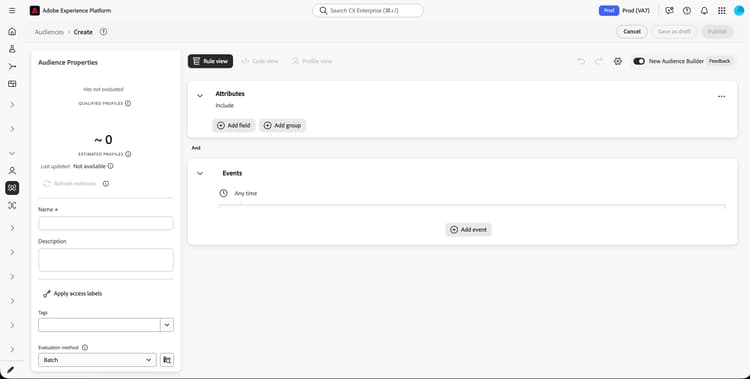Click the Feedback button
The image size is (750, 379).
(x=719, y=61)
